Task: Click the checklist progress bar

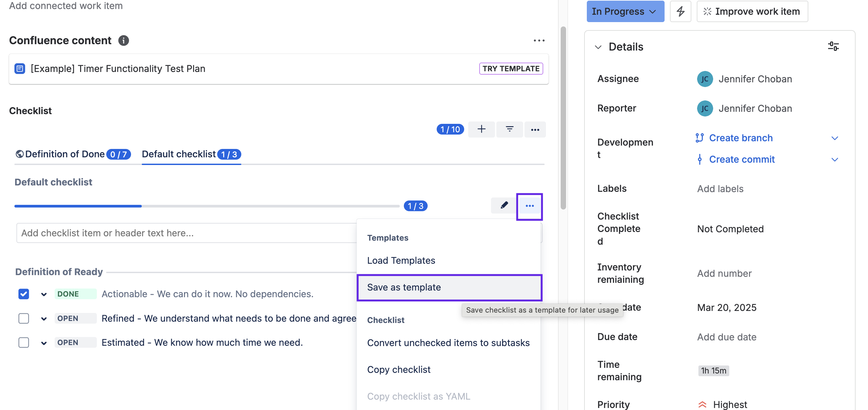Action: pos(206,206)
